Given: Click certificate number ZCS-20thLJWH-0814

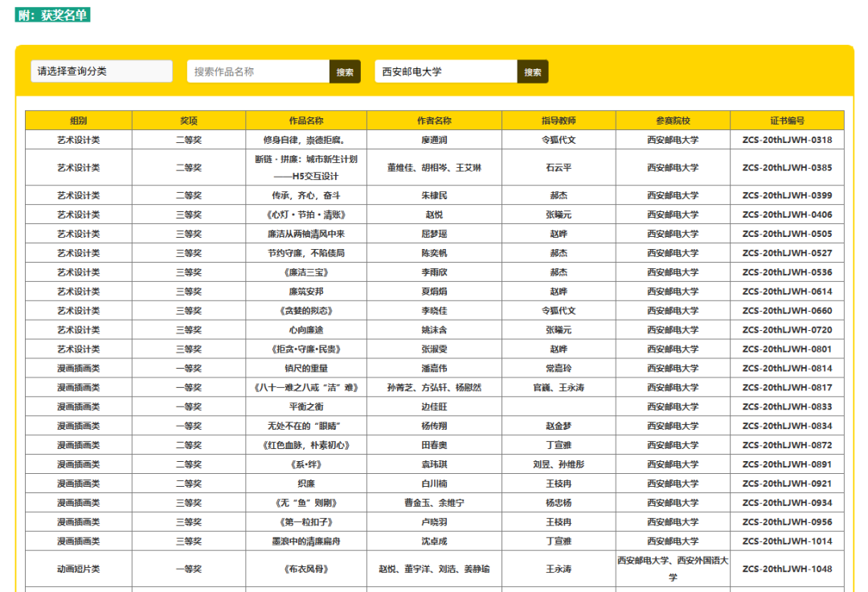Looking at the screenshot, I should 787,369.
